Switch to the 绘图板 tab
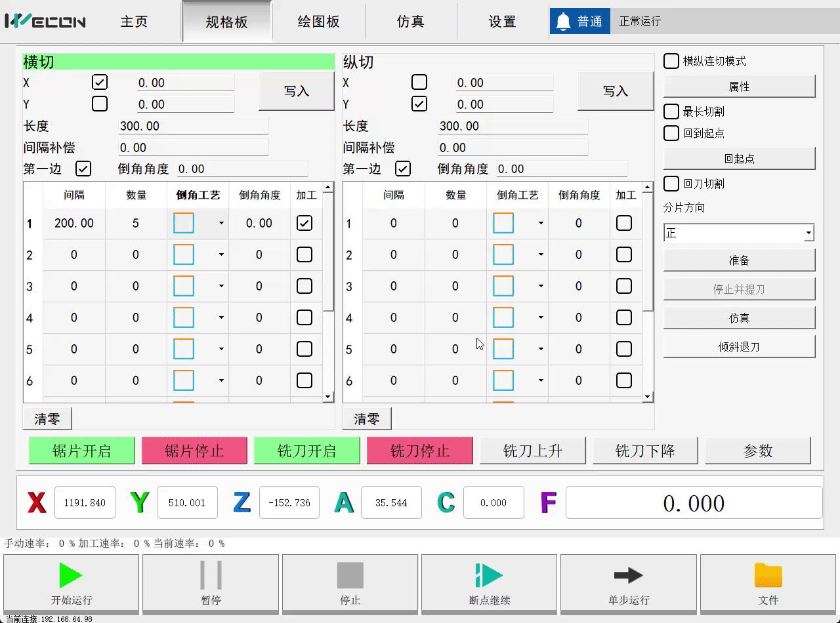The height and width of the screenshot is (623, 840). pos(318,22)
